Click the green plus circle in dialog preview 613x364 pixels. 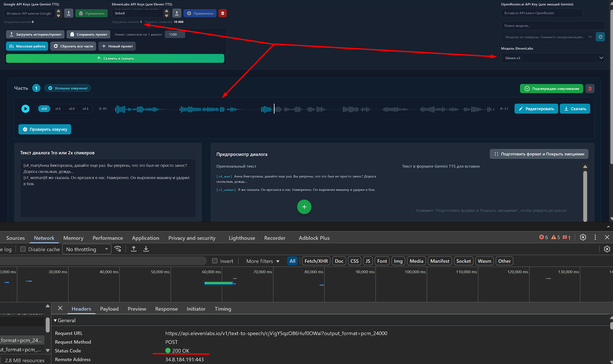coord(304,207)
